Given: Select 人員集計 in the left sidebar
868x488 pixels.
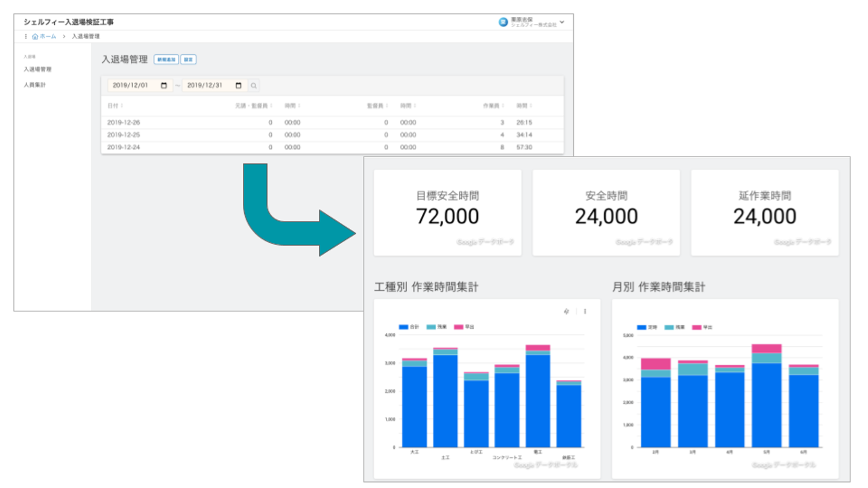Looking at the screenshot, I should pos(35,85).
